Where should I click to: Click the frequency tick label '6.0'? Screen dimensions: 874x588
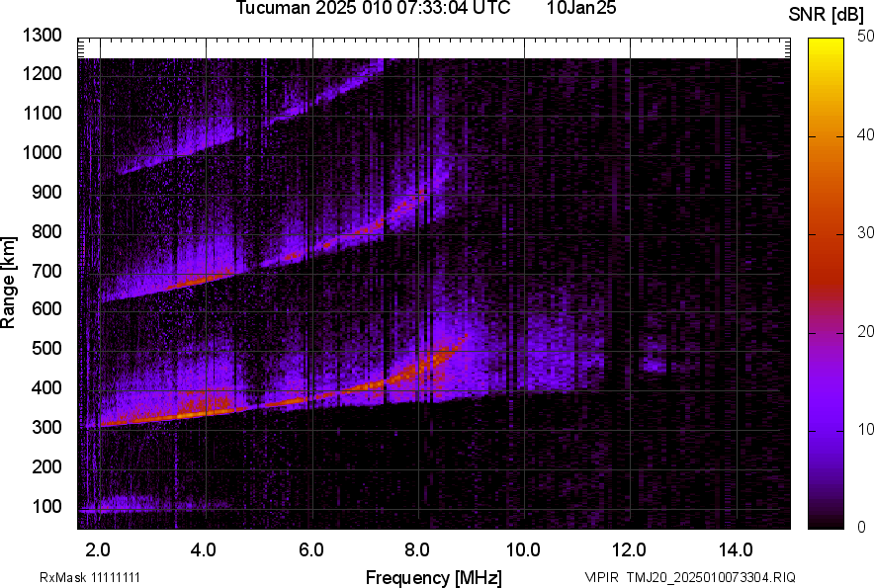tap(311, 550)
